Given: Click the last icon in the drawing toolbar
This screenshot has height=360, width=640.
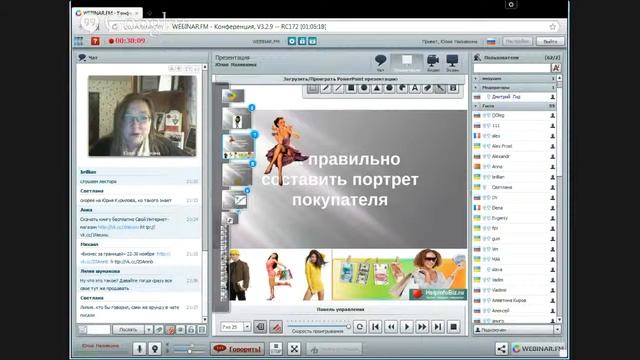Looking at the screenshot, I should pyautogui.click(x=453, y=88).
